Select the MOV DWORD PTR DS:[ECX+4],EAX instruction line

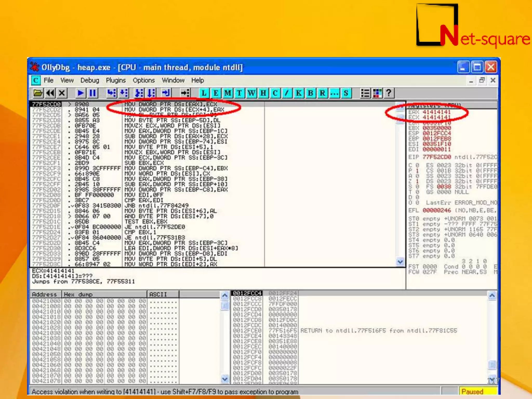coord(174,110)
